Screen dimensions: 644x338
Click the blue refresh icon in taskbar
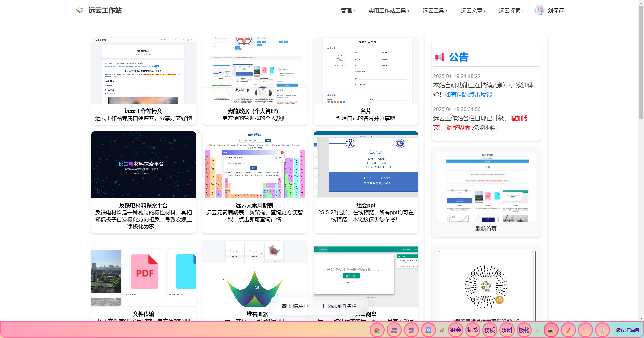(x=428, y=330)
